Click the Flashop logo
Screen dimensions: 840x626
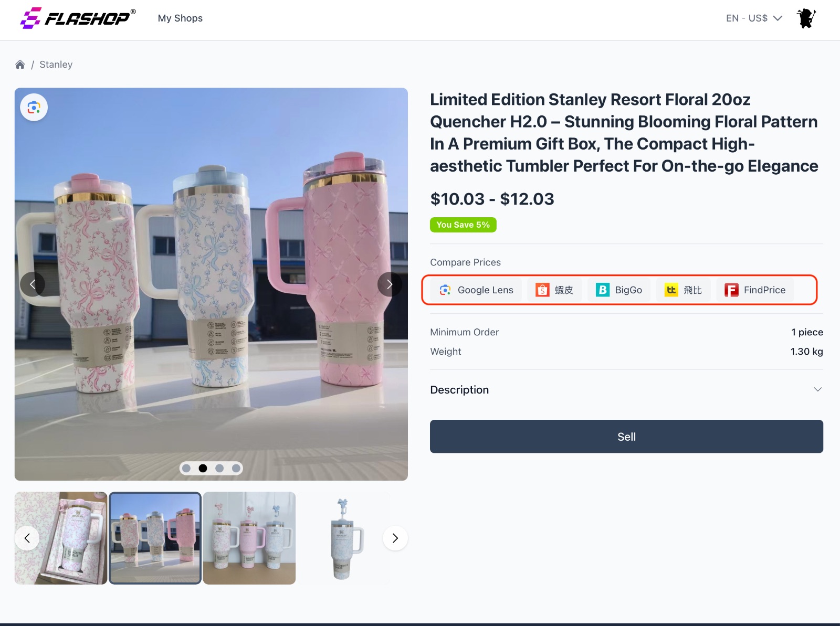coord(78,18)
